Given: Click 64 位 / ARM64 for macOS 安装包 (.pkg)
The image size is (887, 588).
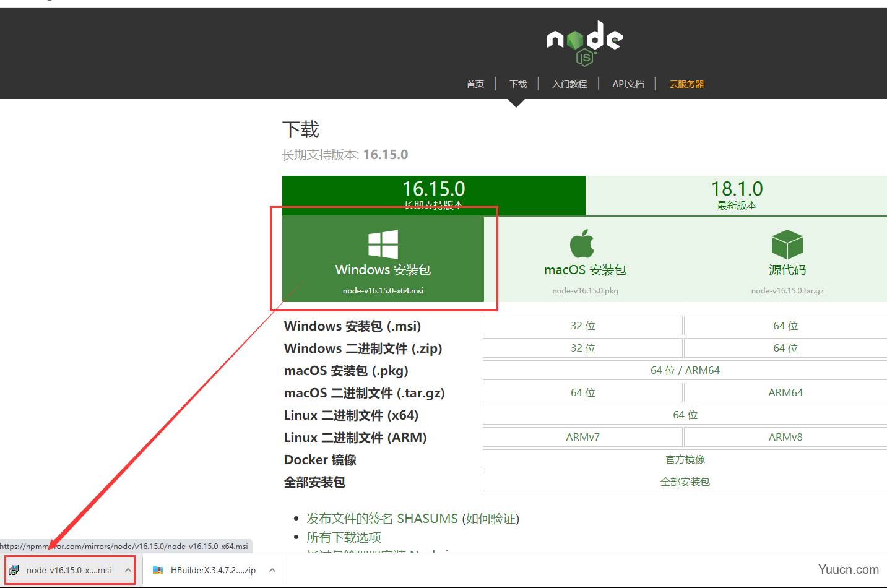Looking at the screenshot, I should click(685, 370).
